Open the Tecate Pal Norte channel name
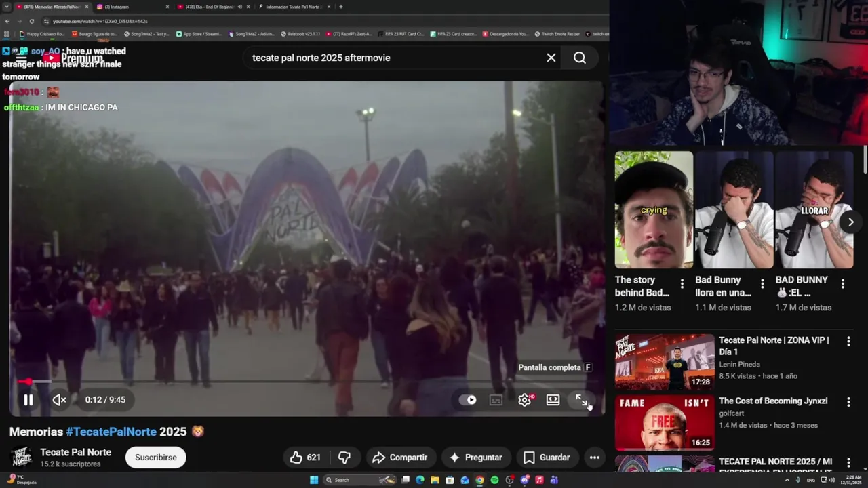 [x=75, y=452]
